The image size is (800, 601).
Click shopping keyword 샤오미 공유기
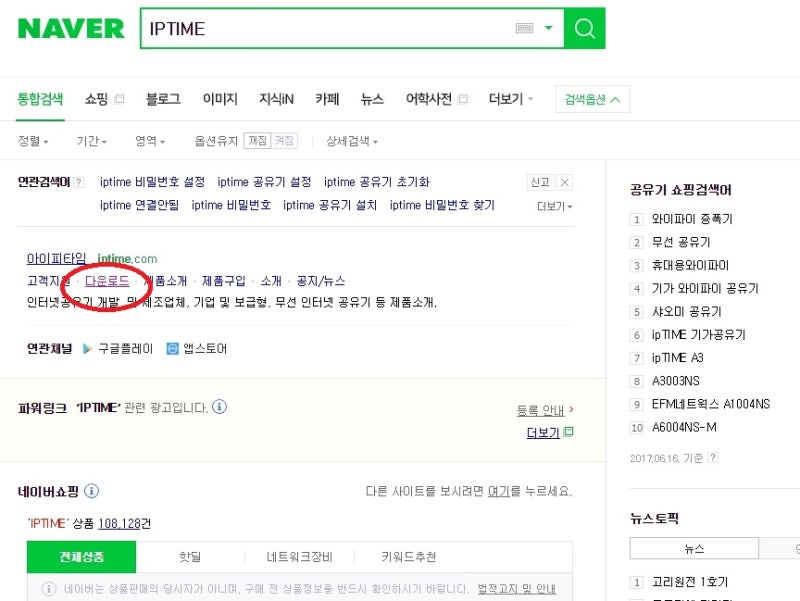687,312
